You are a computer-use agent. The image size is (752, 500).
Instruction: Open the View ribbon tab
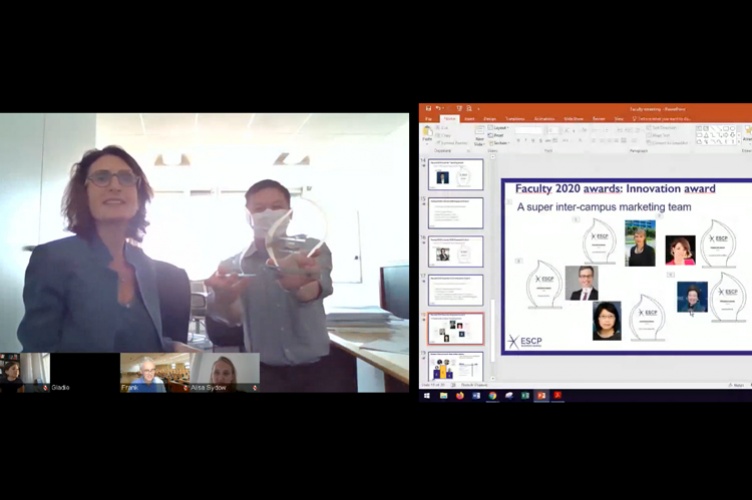pyautogui.click(x=619, y=118)
